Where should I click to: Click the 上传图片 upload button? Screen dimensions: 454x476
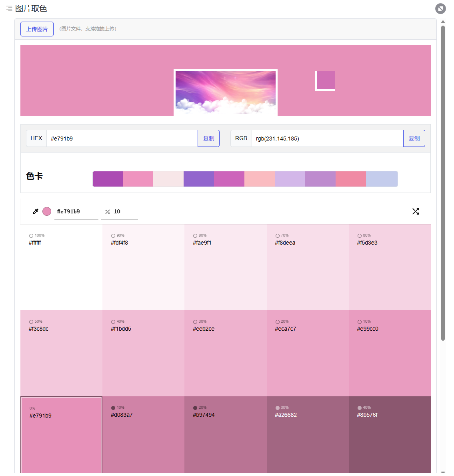tap(37, 29)
